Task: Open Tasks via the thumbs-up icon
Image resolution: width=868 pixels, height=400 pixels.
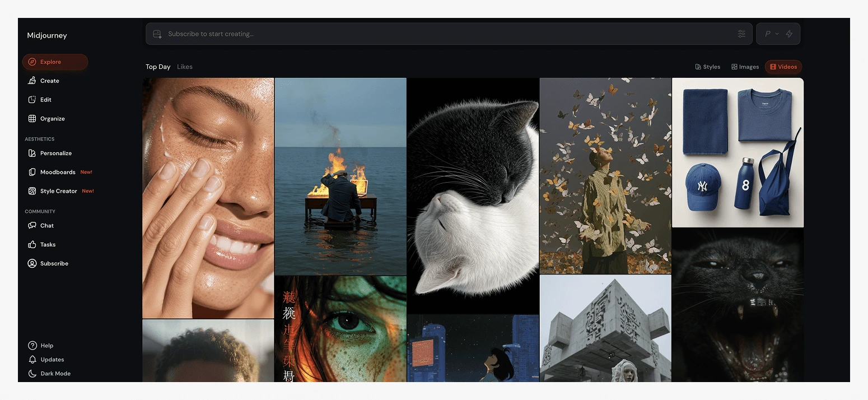Action: [32, 245]
